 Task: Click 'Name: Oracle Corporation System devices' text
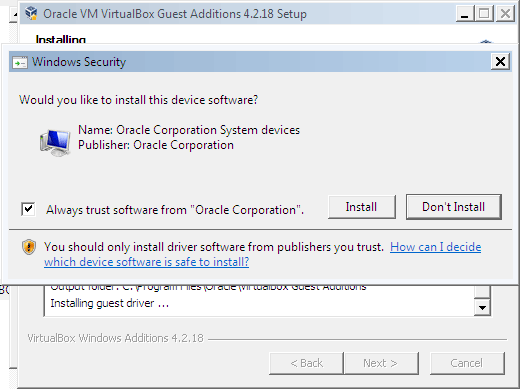click(189, 130)
